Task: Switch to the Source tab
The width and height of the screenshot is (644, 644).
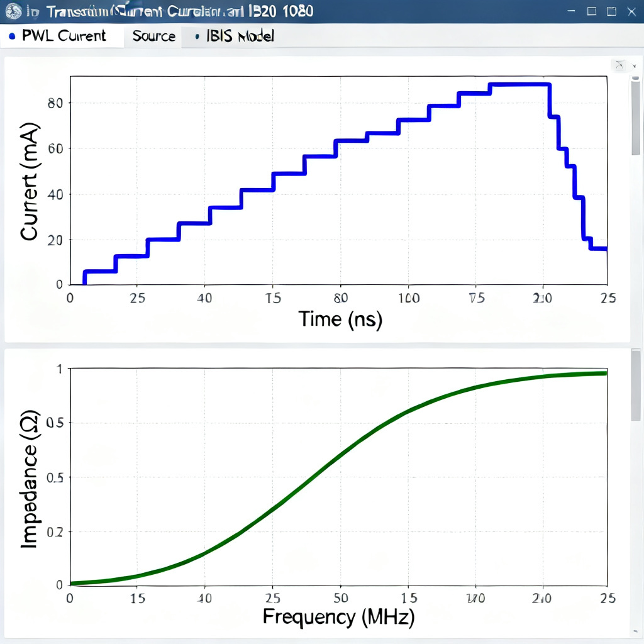Action: tap(153, 36)
